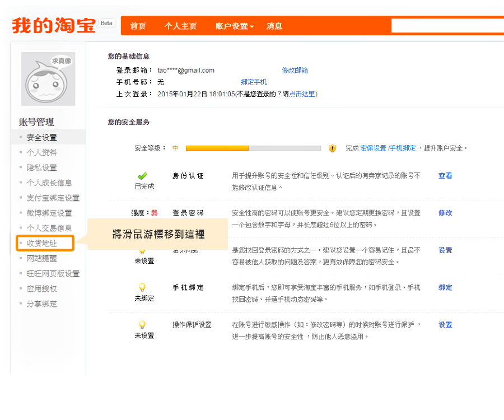Image resolution: width=504 pixels, height=420 pixels.
Task: Click the Beta badge next to the logo
Action: pyautogui.click(x=106, y=23)
